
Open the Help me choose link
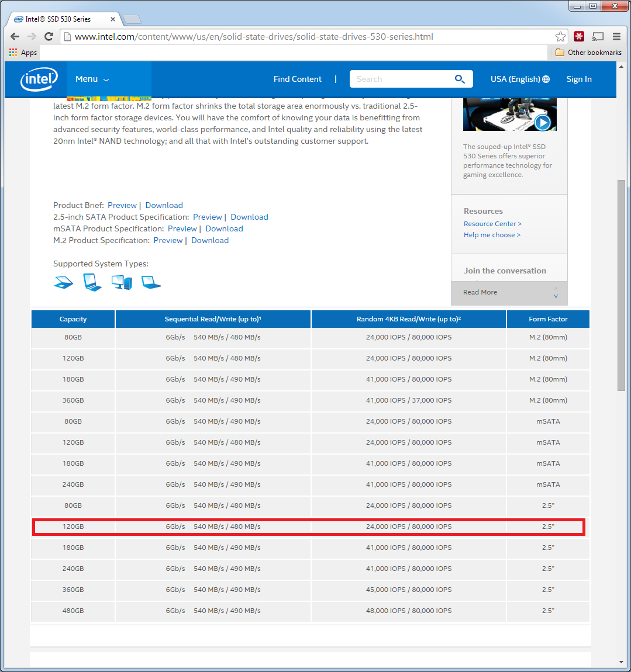click(x=492, y=235)
